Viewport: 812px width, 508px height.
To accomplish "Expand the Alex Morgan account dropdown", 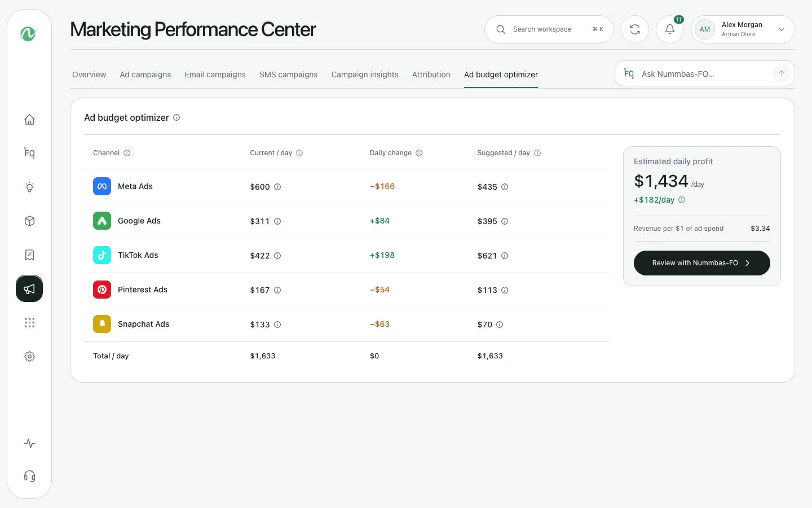I will point(782,29).
